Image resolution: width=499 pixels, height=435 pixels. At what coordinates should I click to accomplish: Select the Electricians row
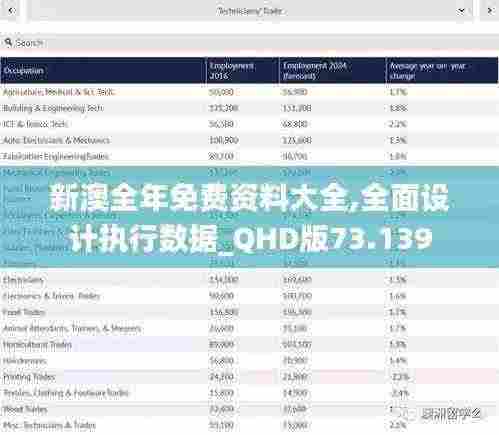coord(249,280)
